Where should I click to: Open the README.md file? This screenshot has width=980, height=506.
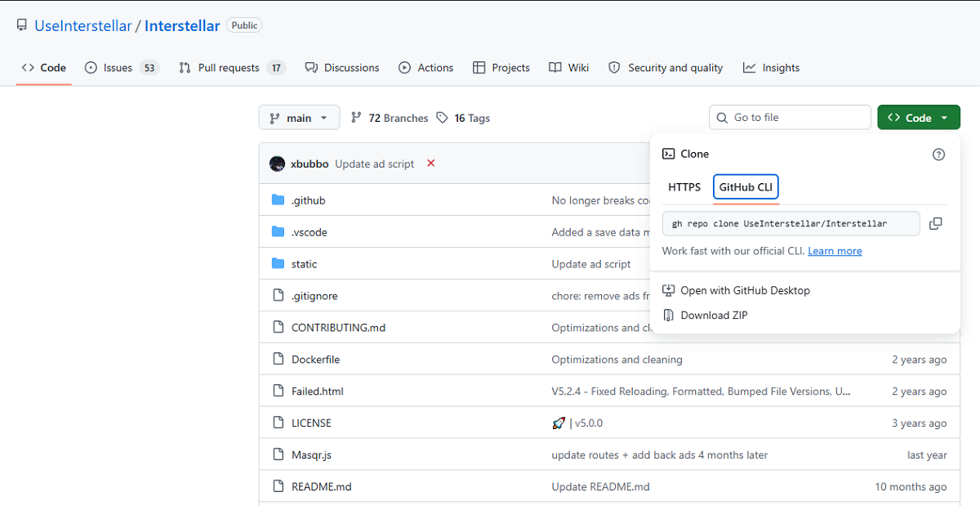[321, 487]
